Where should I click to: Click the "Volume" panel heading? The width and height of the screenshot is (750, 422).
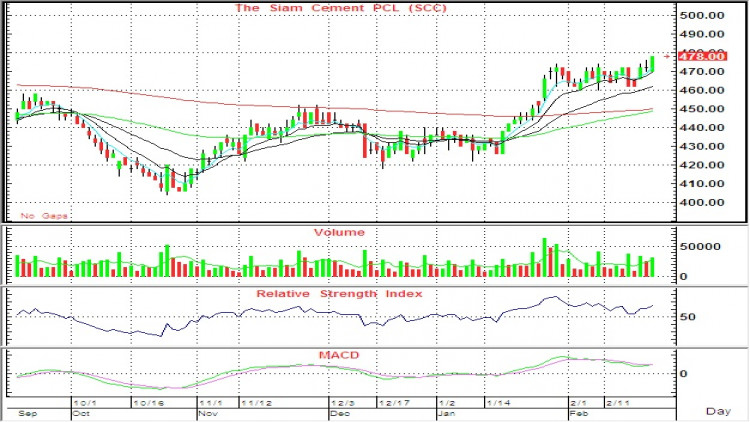[339, 233]
